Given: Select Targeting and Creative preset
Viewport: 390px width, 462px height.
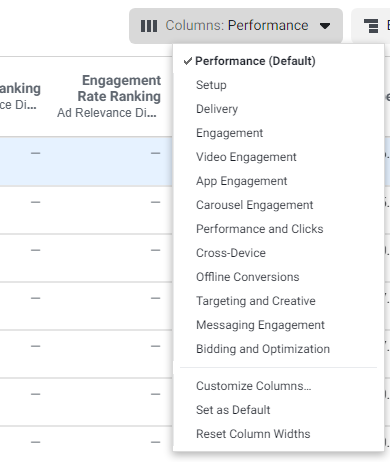Looking at the screenshot, I should (x=256, y=301).
